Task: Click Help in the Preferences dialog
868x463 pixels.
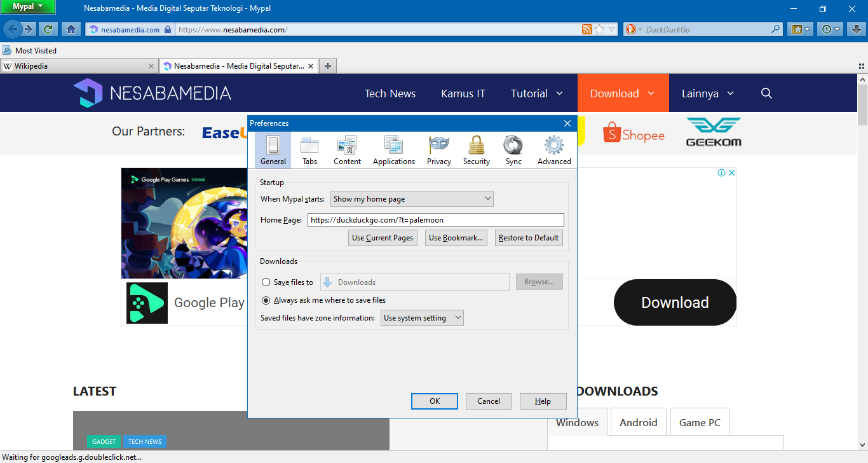Action: [x=543, y=401]
